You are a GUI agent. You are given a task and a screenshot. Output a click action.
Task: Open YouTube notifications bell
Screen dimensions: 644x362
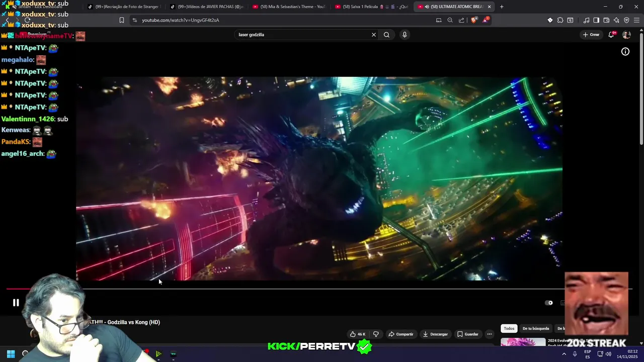[x=611, y=35]
